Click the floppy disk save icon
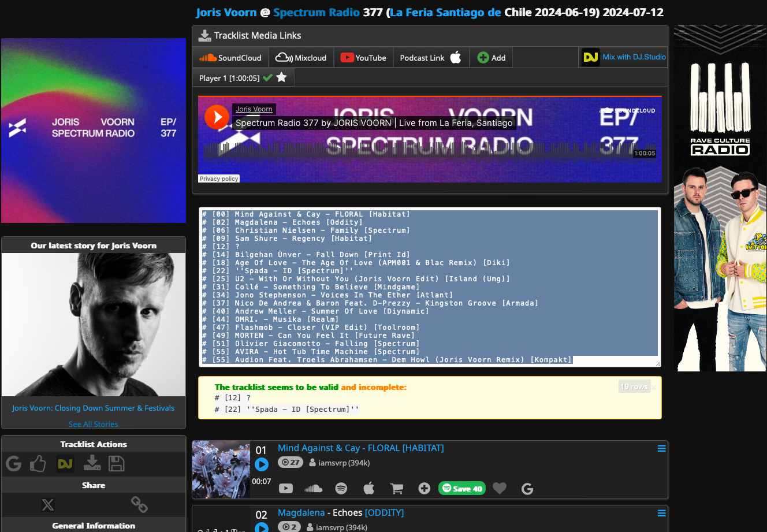This screenshot has height=532, width=767. (117, 463)
